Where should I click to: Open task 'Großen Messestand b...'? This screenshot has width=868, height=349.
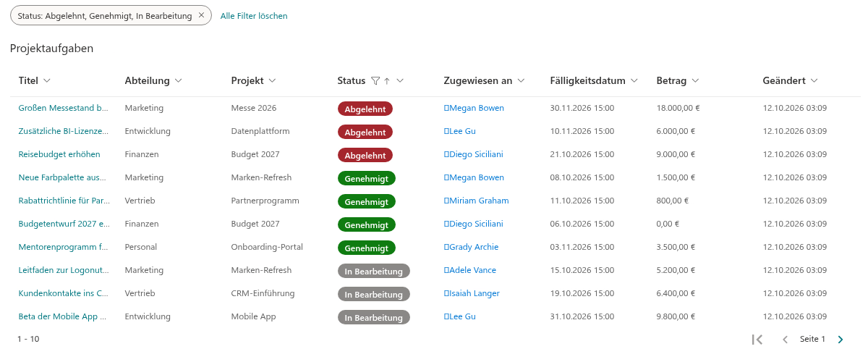[x=63, y=108]
